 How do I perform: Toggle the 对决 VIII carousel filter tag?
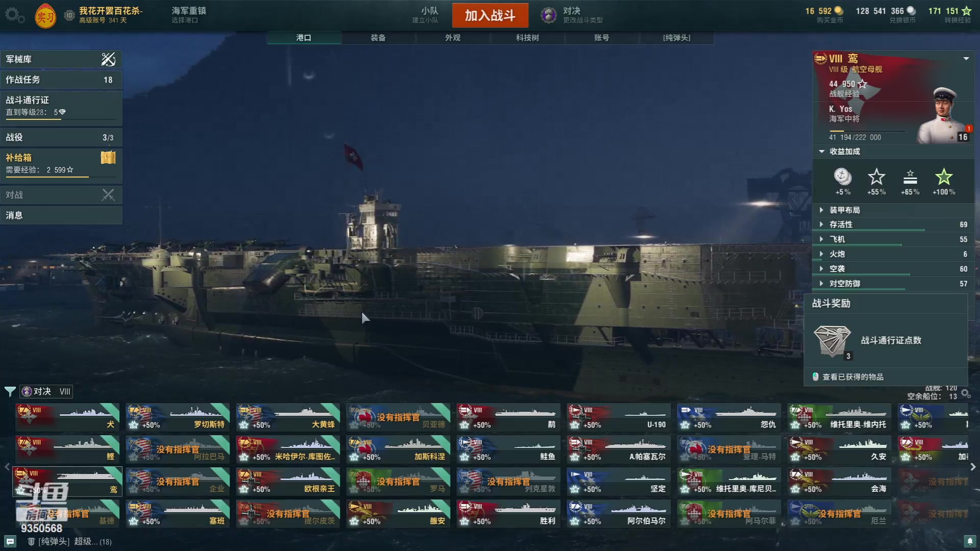(46, 391)
